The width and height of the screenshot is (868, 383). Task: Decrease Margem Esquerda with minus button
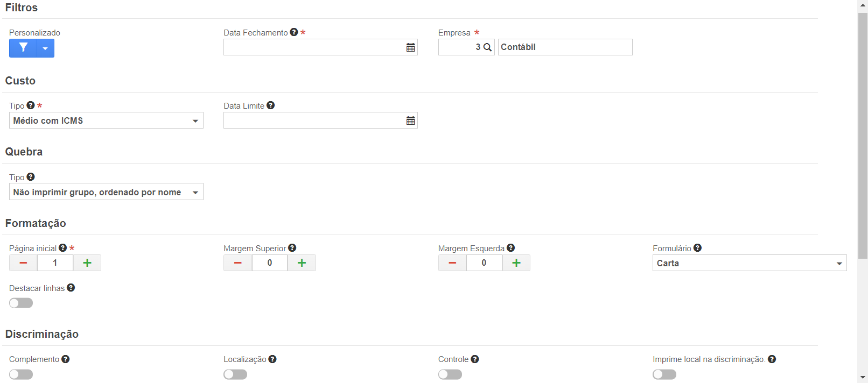tap(452, 263)
